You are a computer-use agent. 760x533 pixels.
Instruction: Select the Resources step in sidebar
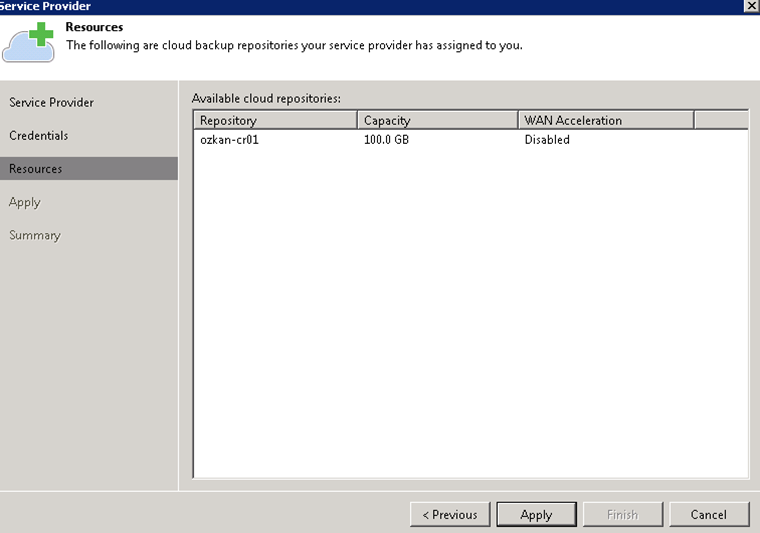tap(89, 169)
